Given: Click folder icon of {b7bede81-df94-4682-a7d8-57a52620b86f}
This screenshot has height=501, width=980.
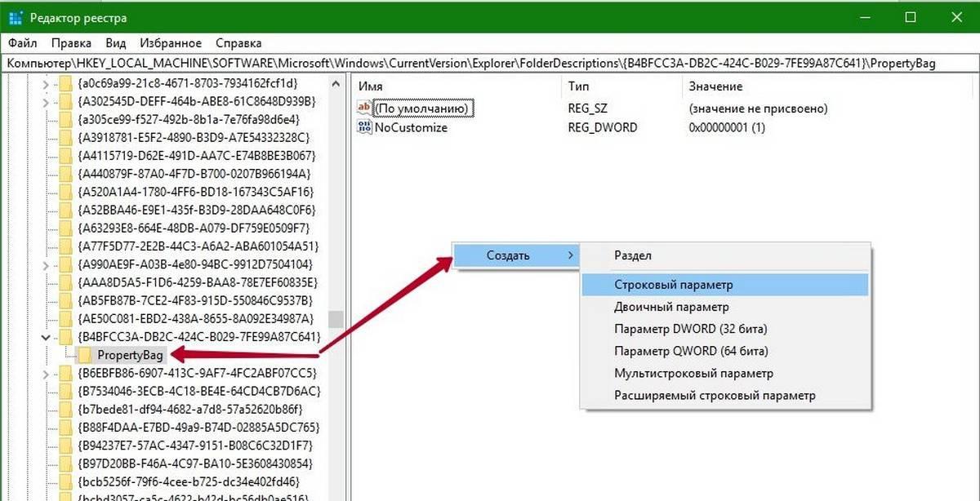Looking at the screenshot, I should [66, 409].
